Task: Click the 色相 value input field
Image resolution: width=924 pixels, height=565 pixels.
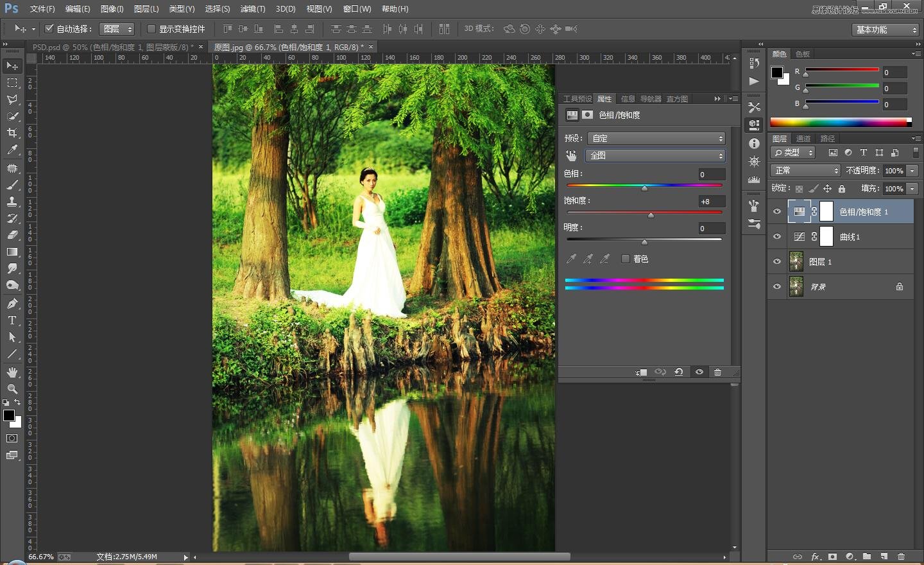Action: 711,175
